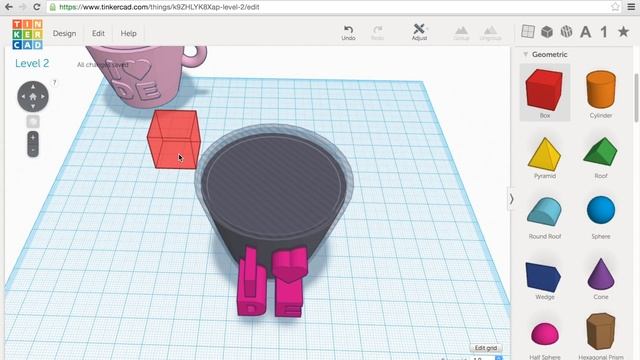The width and height of the screenshot is (640, 360).
Task: Click the fit view button
Action: [x=33, y=121]
